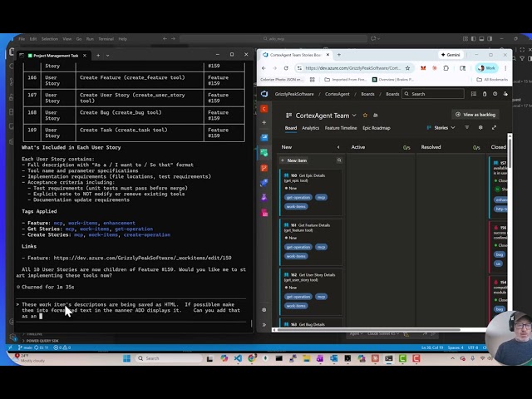This screenshot has height=399, width=532.
Task: Click main branch in VS Code status bar
Action: (x=26, y=347)
